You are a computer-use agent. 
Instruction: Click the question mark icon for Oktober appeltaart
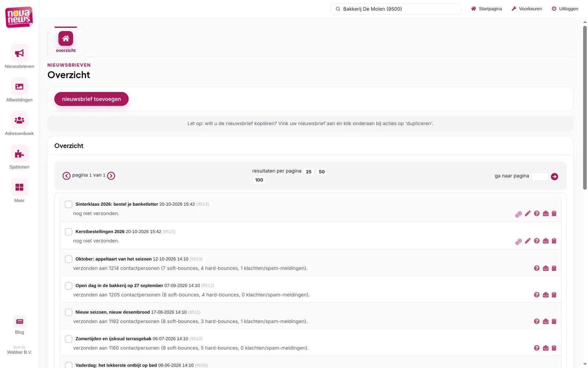click(x=537, y=268)
